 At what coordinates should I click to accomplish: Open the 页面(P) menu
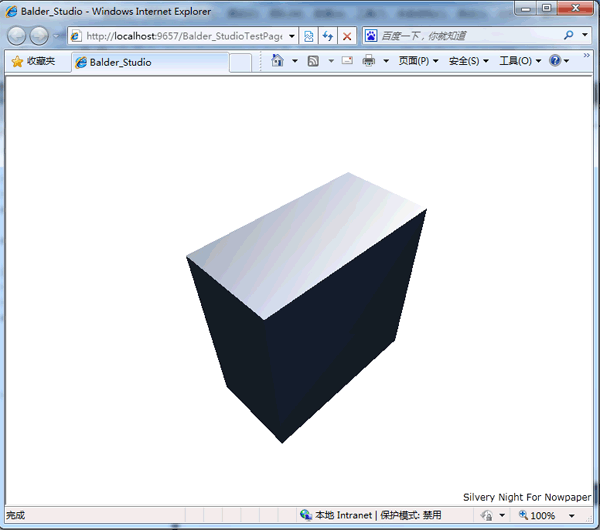pos(419,61)
